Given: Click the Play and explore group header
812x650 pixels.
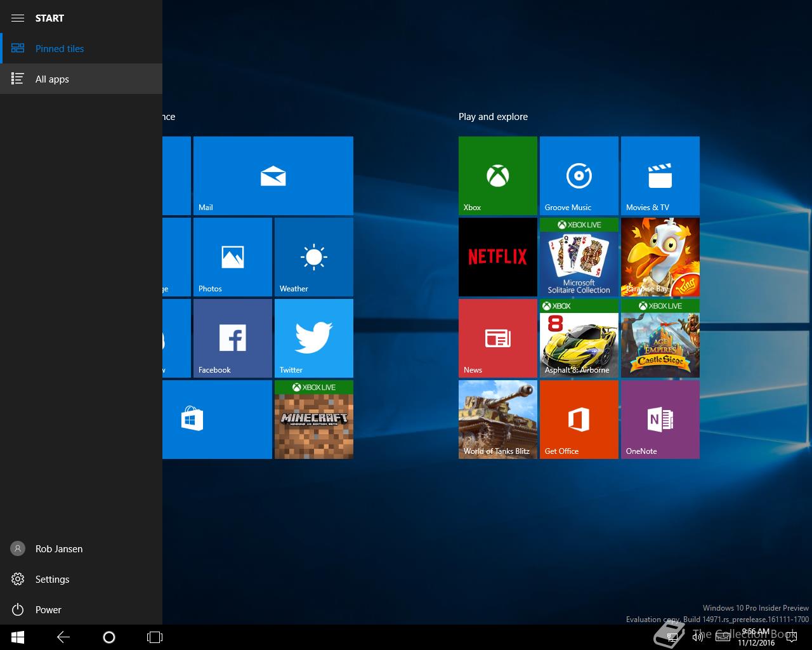Looking at the screenshot, I should pyautogui.click(x=493, y=117).
